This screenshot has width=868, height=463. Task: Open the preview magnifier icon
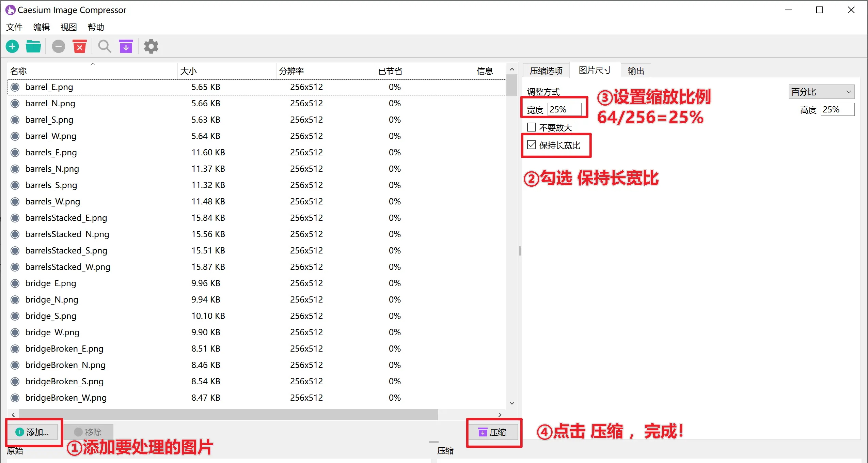tap(104, 46)
